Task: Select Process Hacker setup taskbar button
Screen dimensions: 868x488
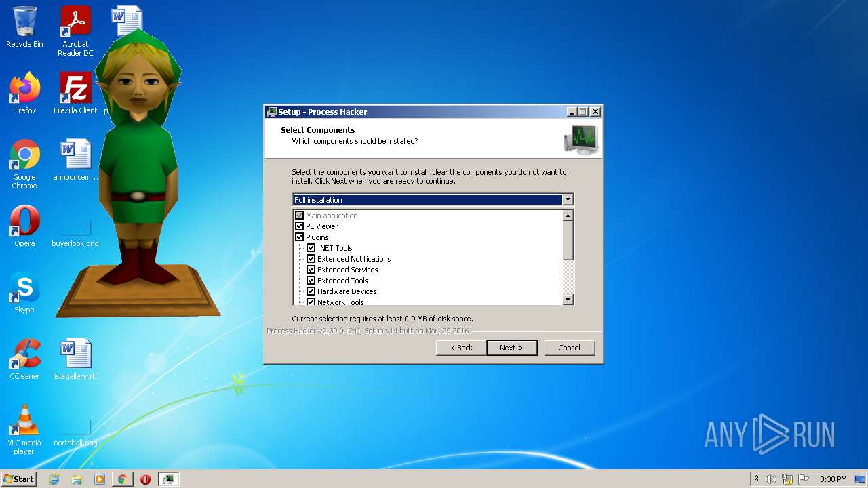Action: (168, 479)
